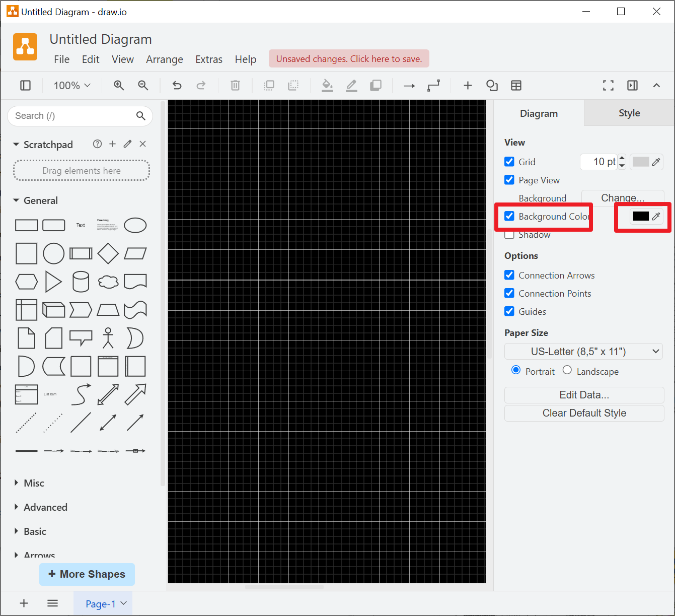Screen dimensions: 675x616
Task: Close the Scratchpad section
Action: point(142,144)
